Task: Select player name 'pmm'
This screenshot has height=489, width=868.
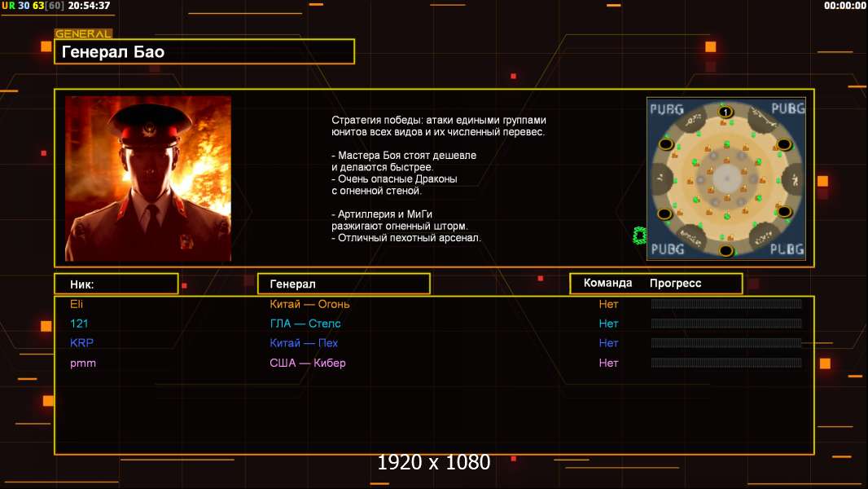Action: pyautogui.click(x=83, y=363)
